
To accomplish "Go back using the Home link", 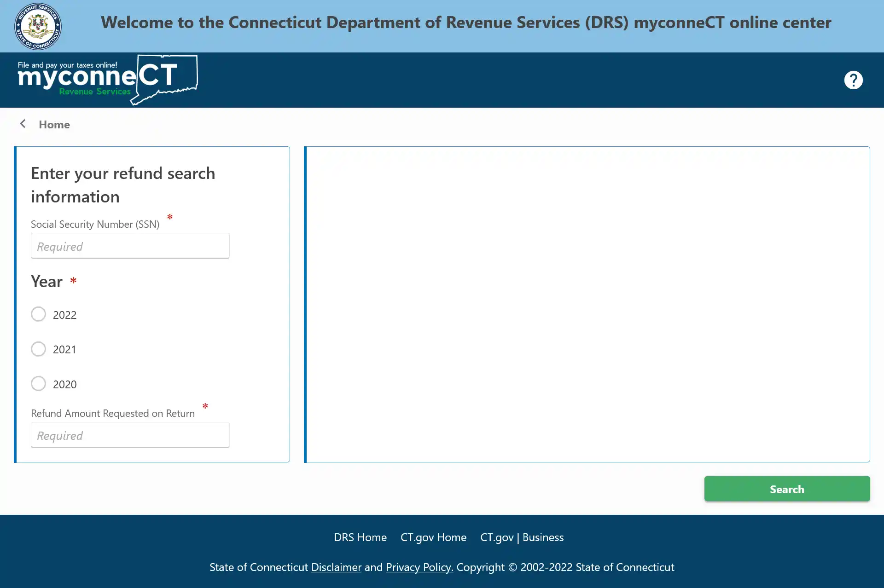I will [x=54, y=124].
